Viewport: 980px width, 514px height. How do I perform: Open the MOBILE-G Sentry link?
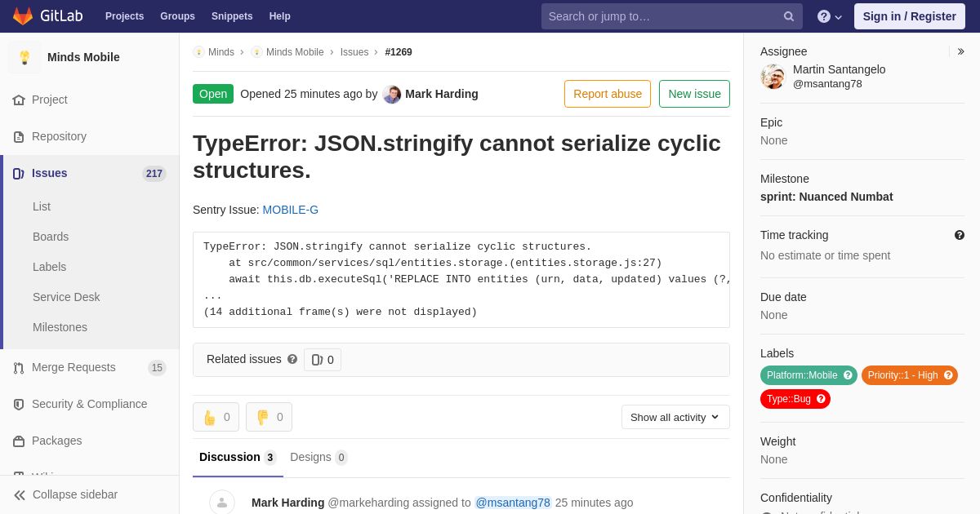click(291, 210)
